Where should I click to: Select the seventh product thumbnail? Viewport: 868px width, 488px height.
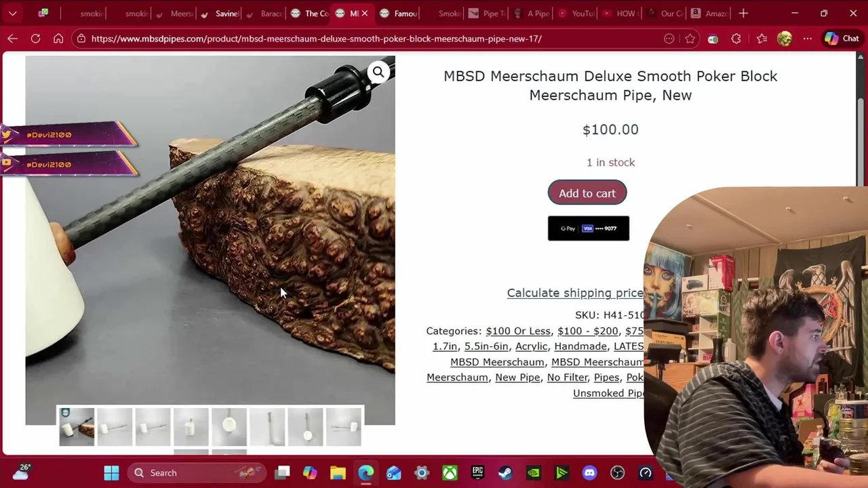(305, 427)
